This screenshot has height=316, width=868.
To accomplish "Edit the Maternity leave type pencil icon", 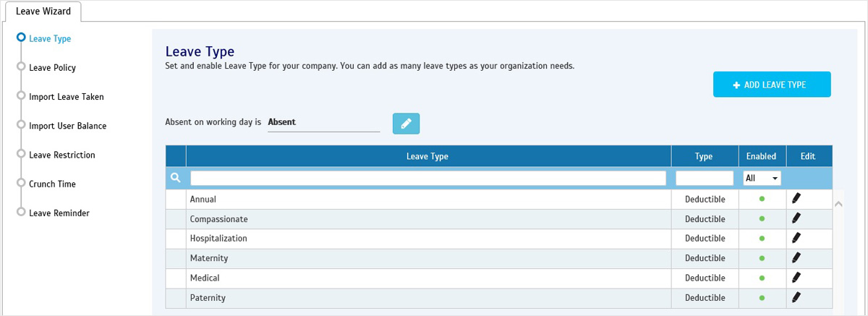I will click(796, 257).
